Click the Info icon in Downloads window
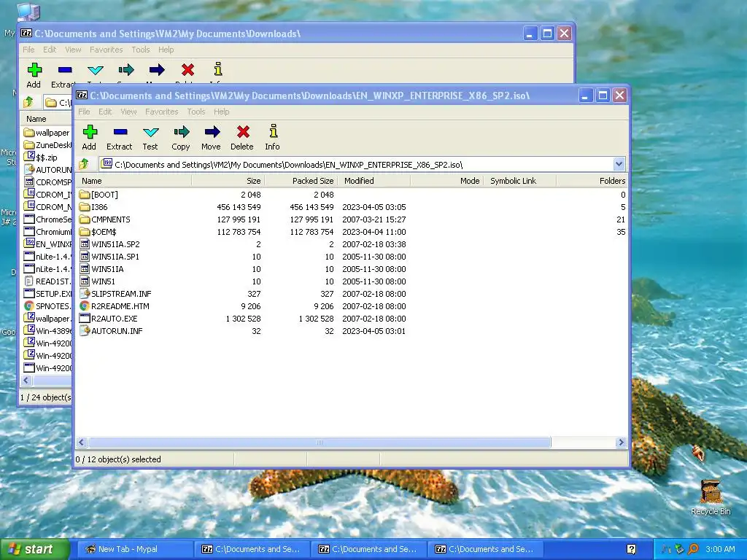This screenshot has width=747, height=560. 217,70
